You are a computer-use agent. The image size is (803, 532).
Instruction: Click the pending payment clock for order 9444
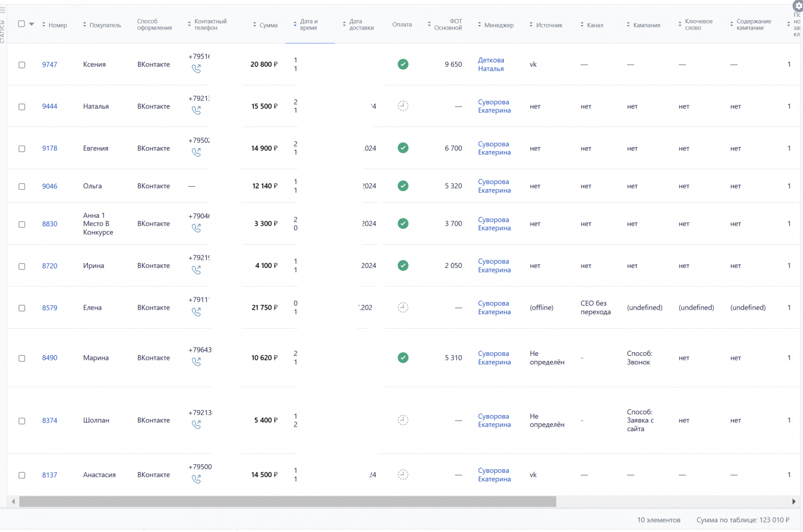[x=403, y=106]
